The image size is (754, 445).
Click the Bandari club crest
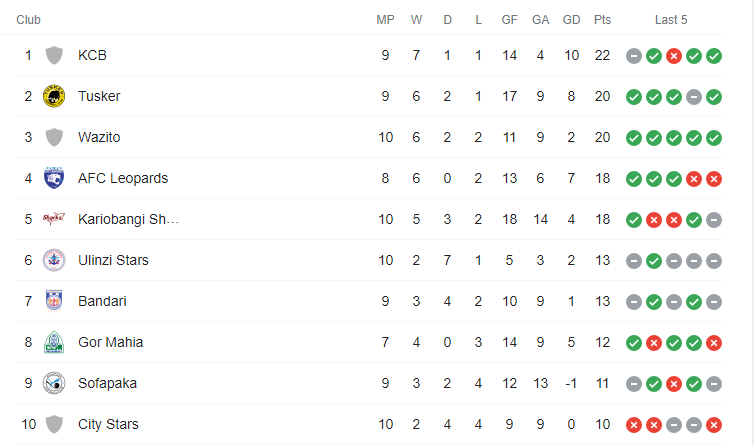point(54,301)
